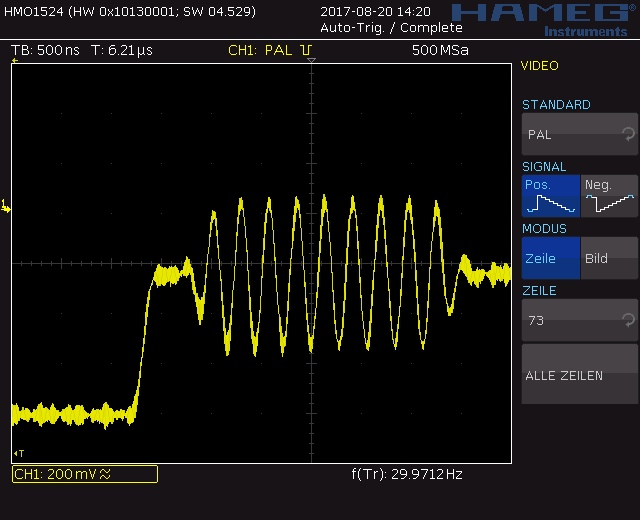Click the CH1 ground level marker on left edge
640x520 pixels.
(6, 207)
